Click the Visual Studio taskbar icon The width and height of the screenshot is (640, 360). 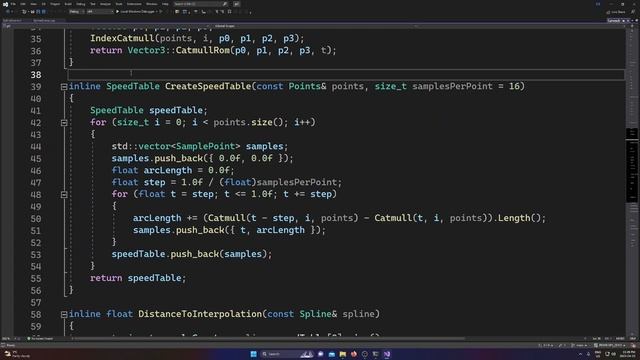click(x=387, y=354)
